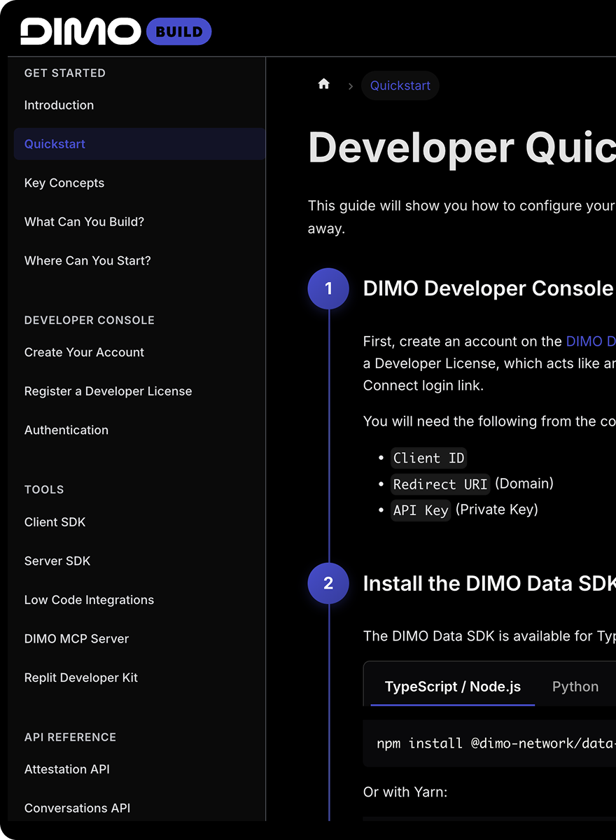The image size is (616, 840).
Task: Click the 'Or with Yarn:' text
Action: [x=405, y=792]
